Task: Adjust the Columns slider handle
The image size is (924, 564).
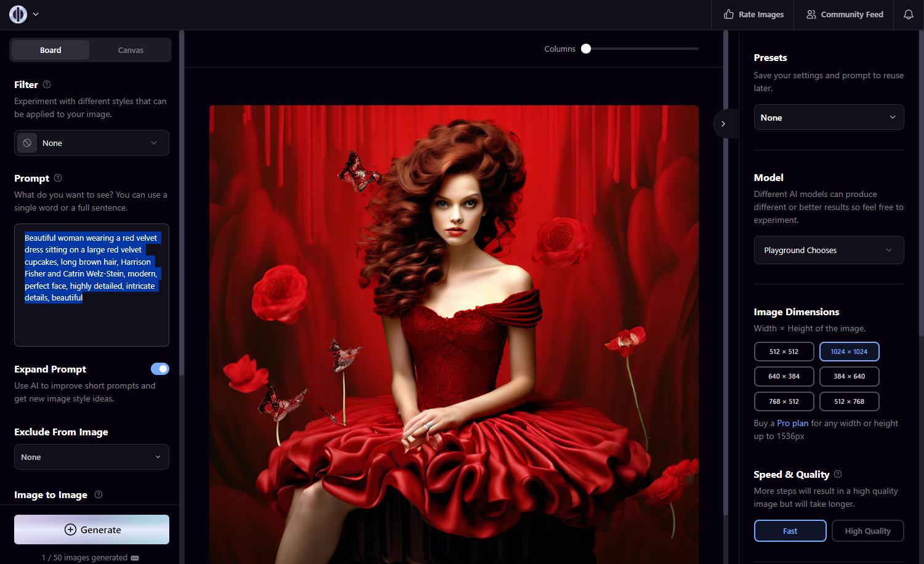Action: pos(586,49)
